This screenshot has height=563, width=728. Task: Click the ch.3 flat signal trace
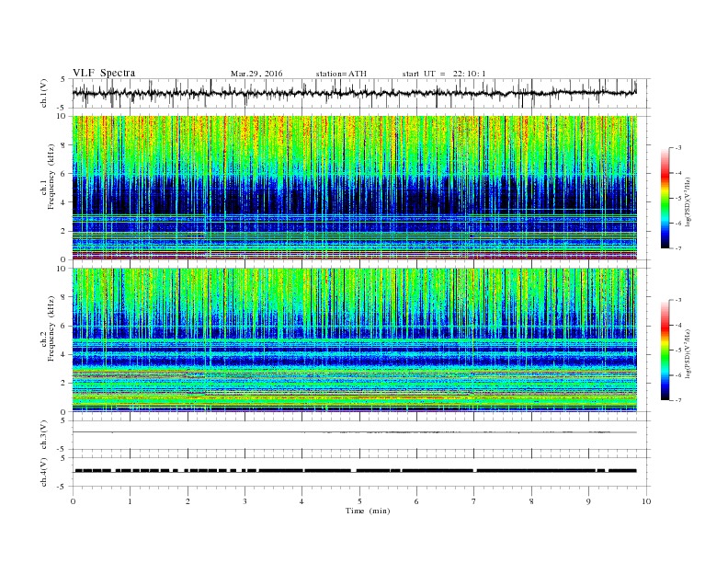(x=355, y=432)
